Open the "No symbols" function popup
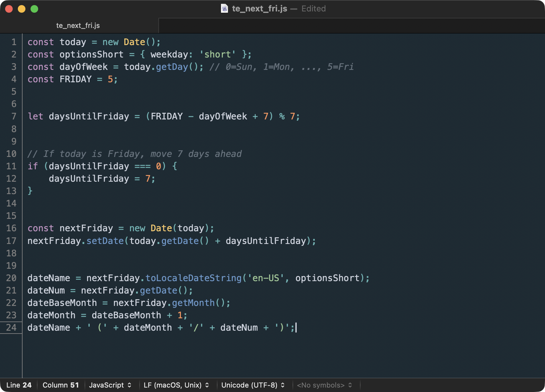This screenshot has height=392, width=545. [324, 385]
